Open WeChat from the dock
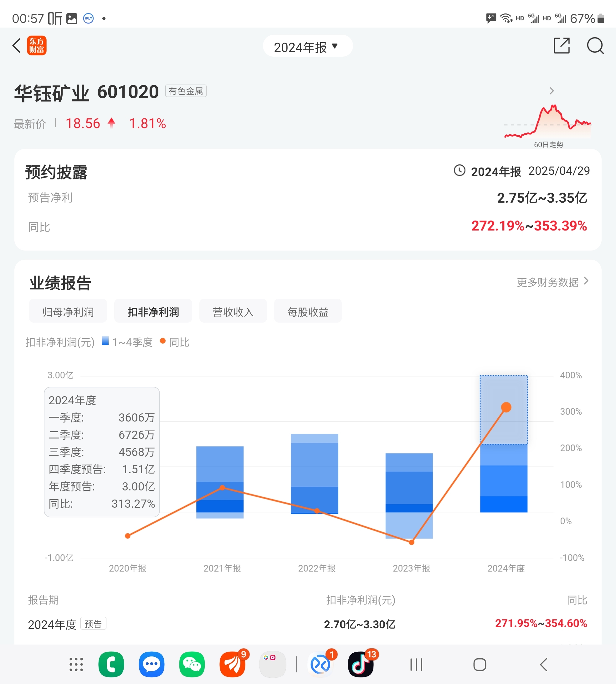 pyautogui.click(x=192, y=664)
